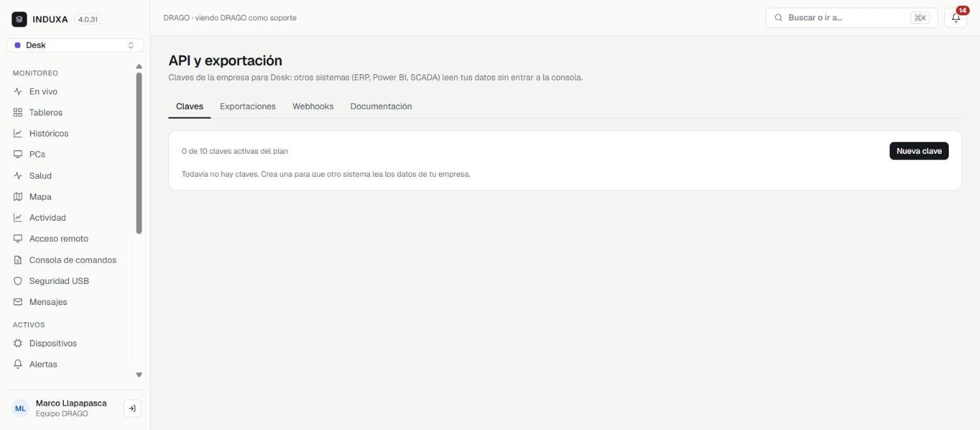Click the INDUXA logo icon
This screenshot has width=980, height=430.
19,19
